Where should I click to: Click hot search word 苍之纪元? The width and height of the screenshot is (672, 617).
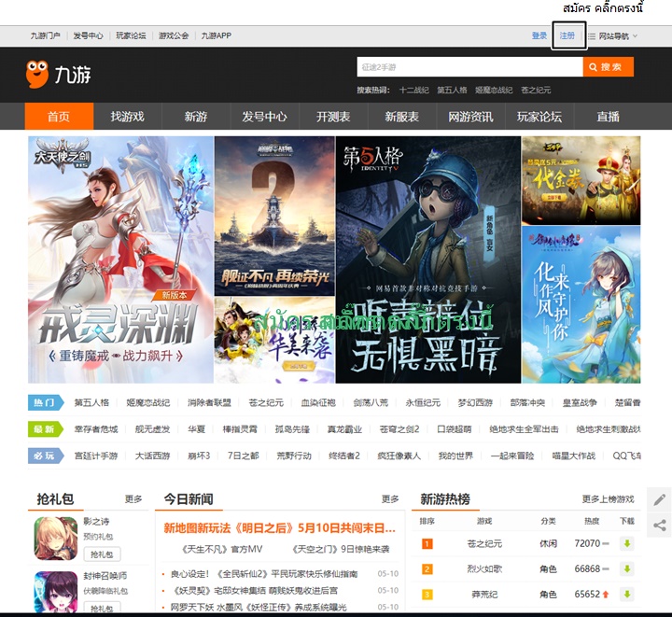(536, 90)
